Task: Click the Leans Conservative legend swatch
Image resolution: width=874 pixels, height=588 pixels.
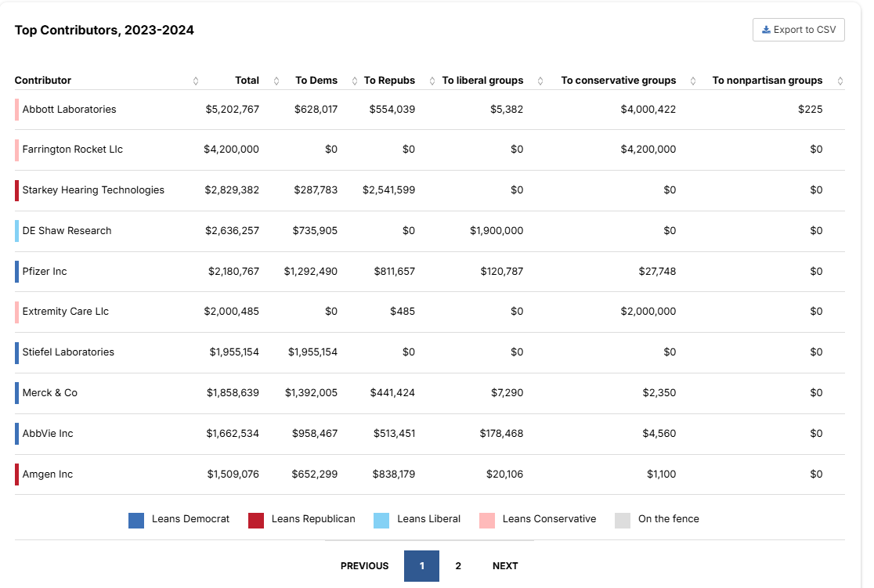Action: pyautogui.click(x=487, y=520)
